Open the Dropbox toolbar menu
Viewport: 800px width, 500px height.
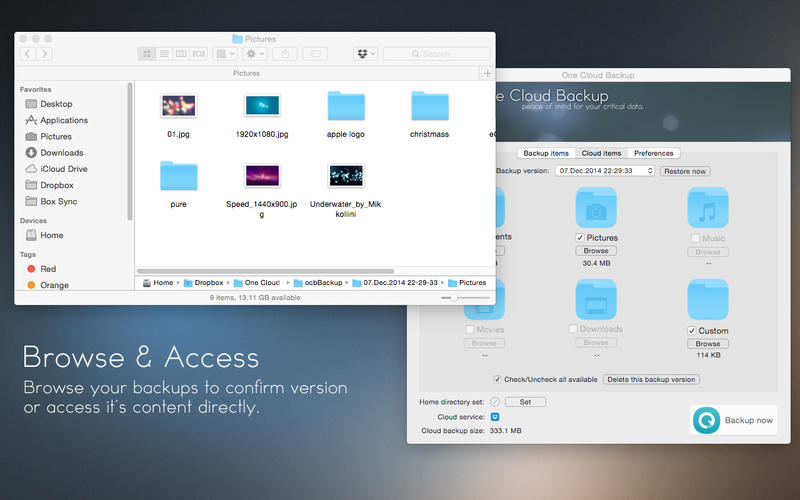[366, 53]
